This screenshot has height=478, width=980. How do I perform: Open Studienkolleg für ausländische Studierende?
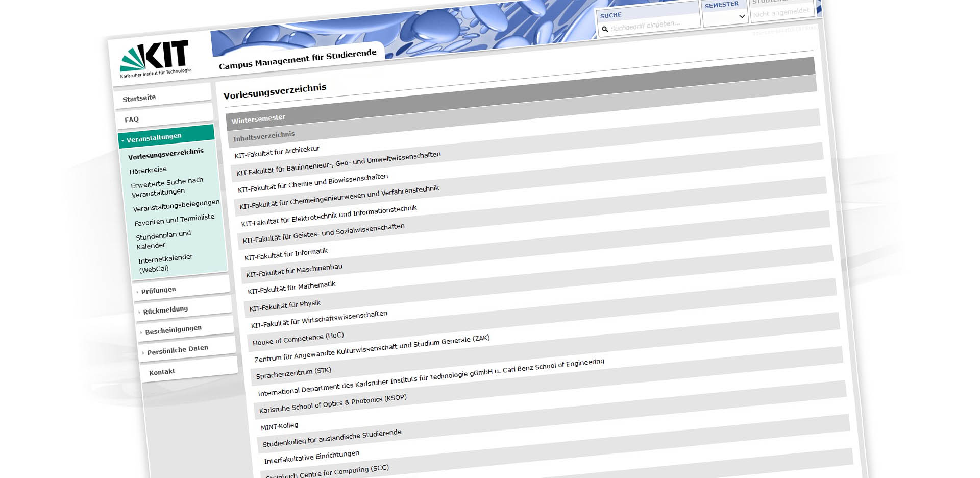(x=332, y=439)
